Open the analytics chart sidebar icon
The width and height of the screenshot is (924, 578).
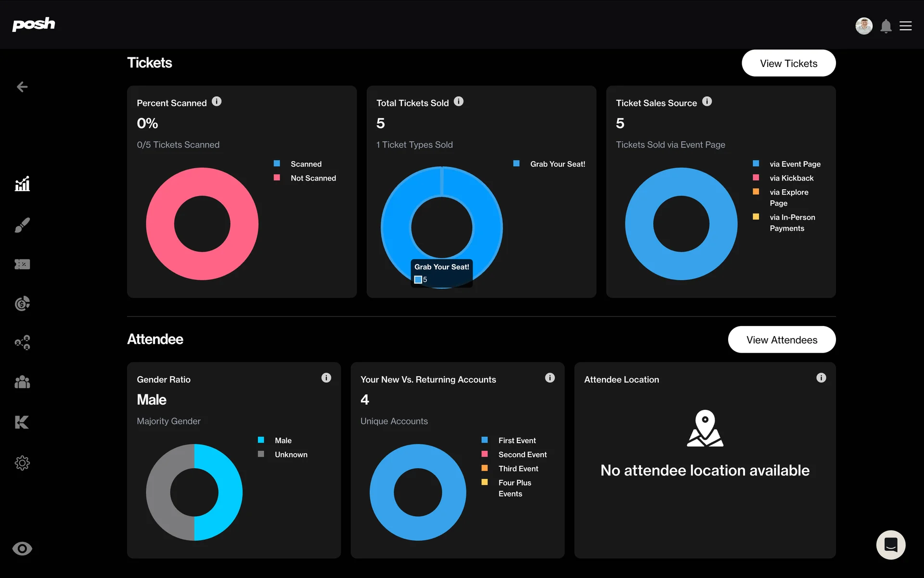tap(22, 184)
